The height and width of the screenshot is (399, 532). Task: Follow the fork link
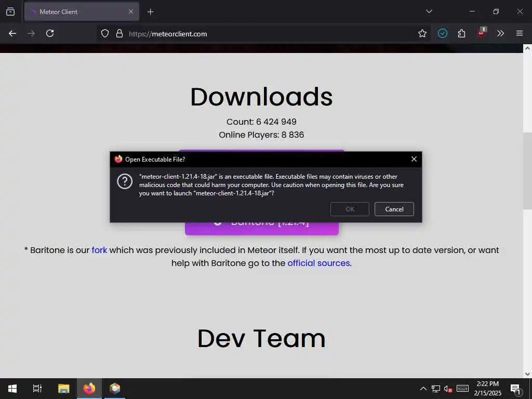(x=99, y=250)
